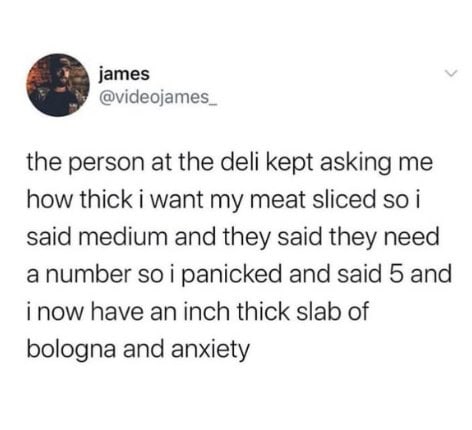Open the tweet options chevron menu

452,73
